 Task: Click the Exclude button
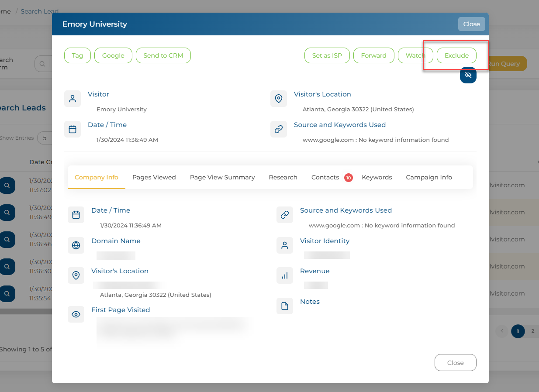456,55
